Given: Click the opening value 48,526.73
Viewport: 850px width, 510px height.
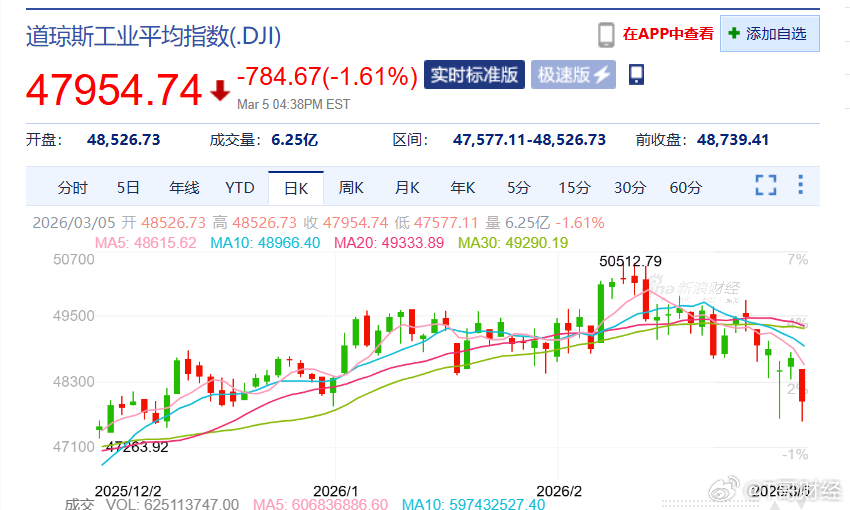Looking at the screenshot, I should 124,140.
